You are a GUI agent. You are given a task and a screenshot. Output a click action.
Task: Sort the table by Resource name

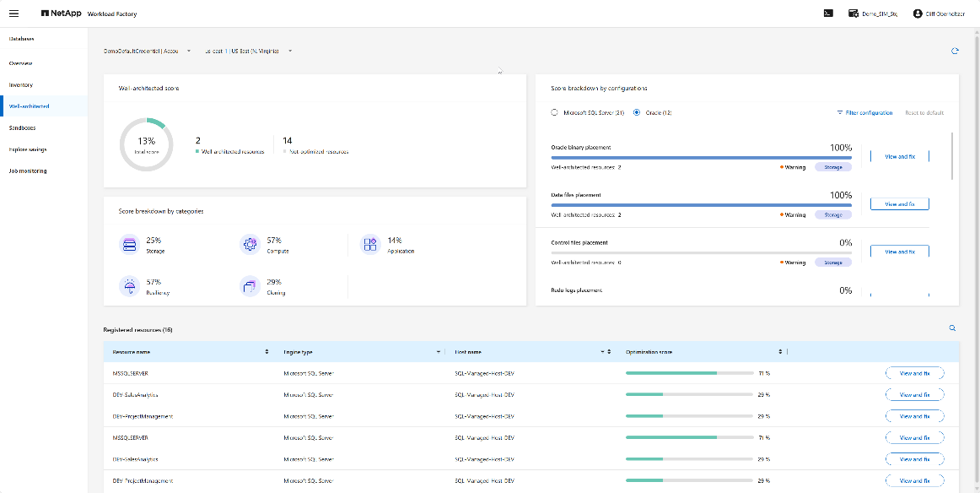tap(267, 351)
